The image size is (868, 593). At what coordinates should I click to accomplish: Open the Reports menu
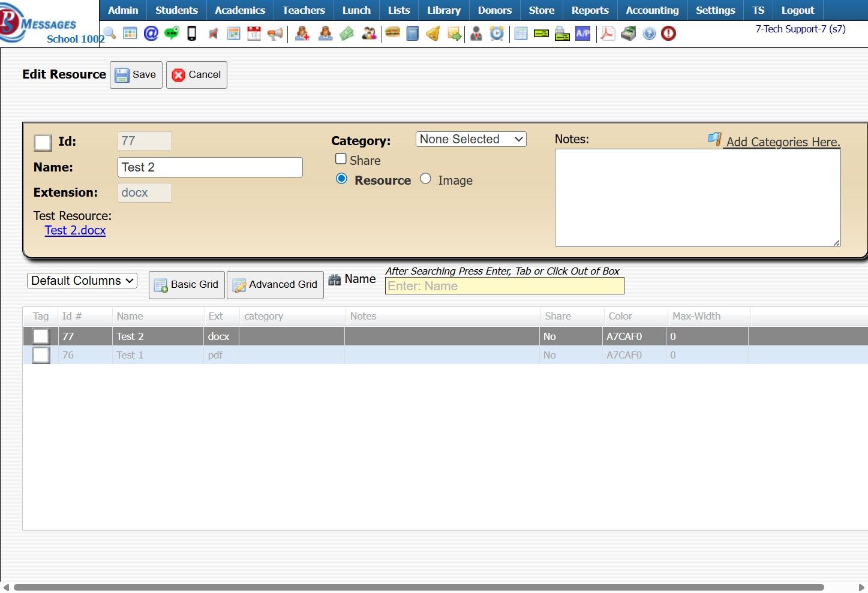pyautogui.click(x=590, y=10)
